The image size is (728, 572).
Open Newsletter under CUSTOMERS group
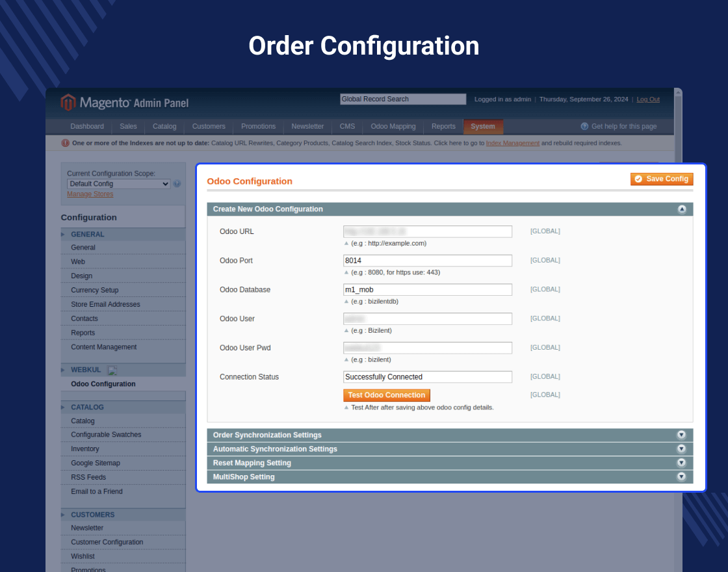(x=87, y=528)
